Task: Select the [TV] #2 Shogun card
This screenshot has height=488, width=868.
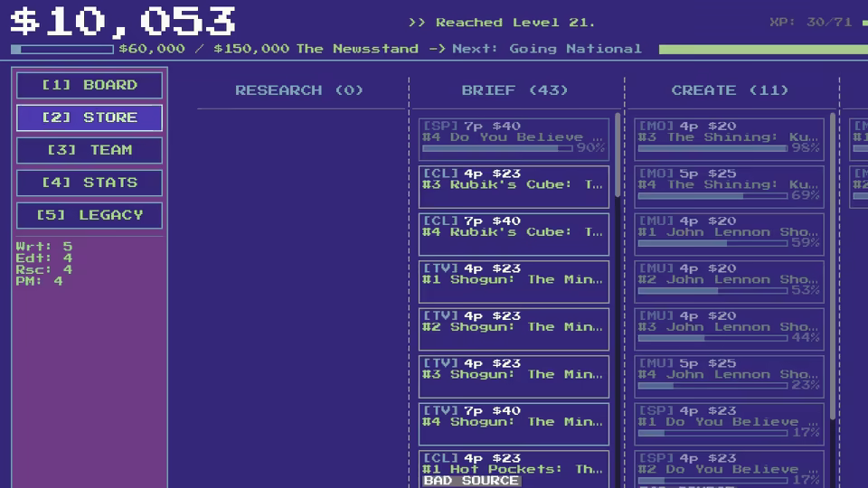Action: click(x=514, y=330)
